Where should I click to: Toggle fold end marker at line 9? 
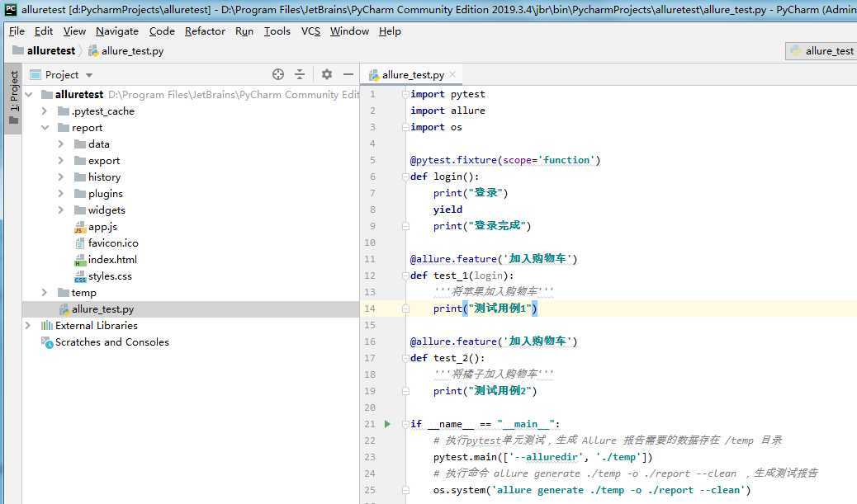pos(405,225)
